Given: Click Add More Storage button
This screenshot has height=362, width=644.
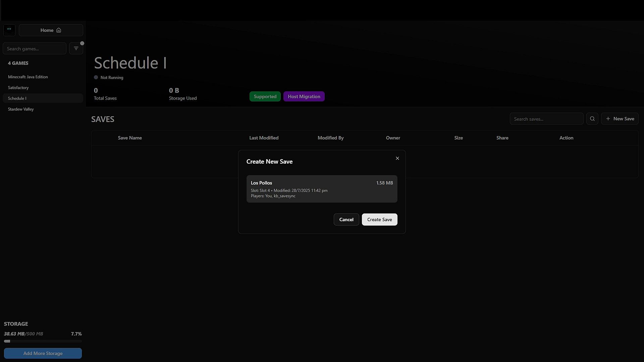Looking at the screenshot, I should 43,353.
